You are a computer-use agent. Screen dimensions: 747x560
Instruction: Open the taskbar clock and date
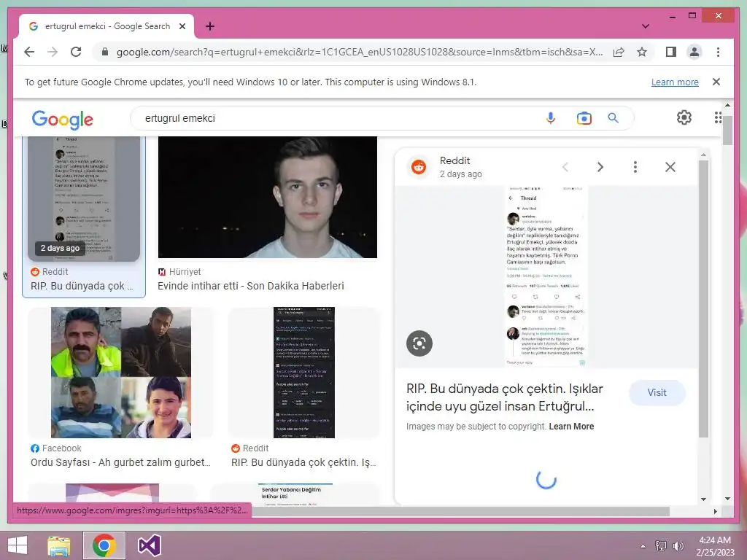pos(715,546)
